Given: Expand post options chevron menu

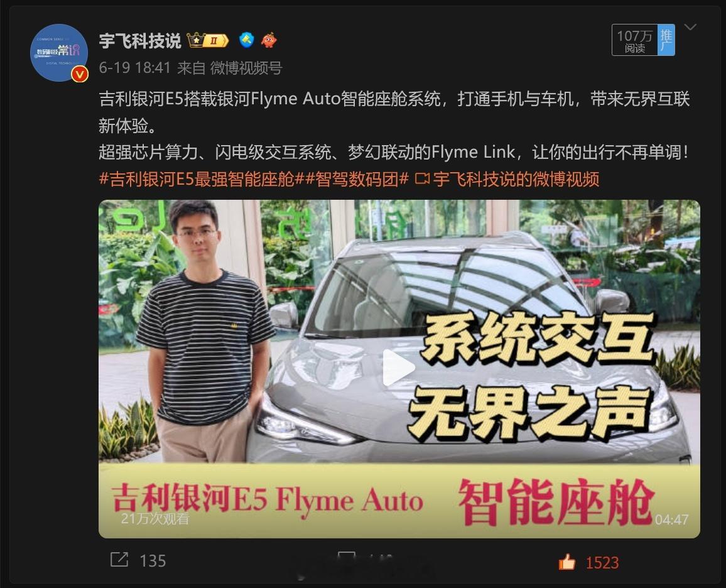Looking at the screenshot, I should [x=690, y=27].
